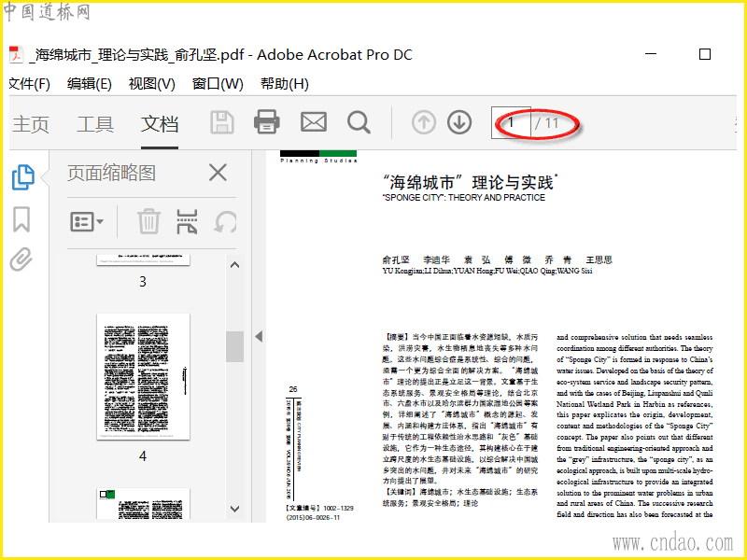The width and height of the screenshot is (747, 560).
Task: Open the attachments paperclip icon
Action: tap(21, 259)
